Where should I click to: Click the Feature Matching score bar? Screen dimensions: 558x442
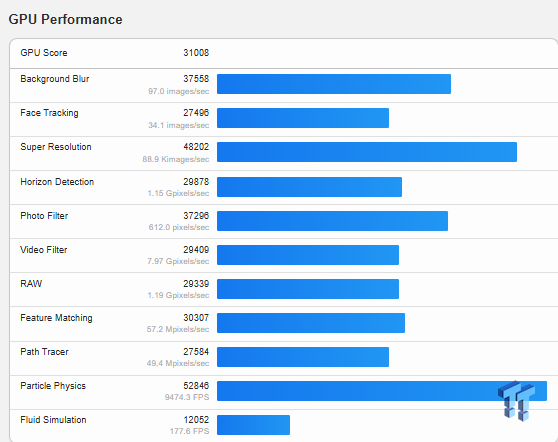point(311,323)
